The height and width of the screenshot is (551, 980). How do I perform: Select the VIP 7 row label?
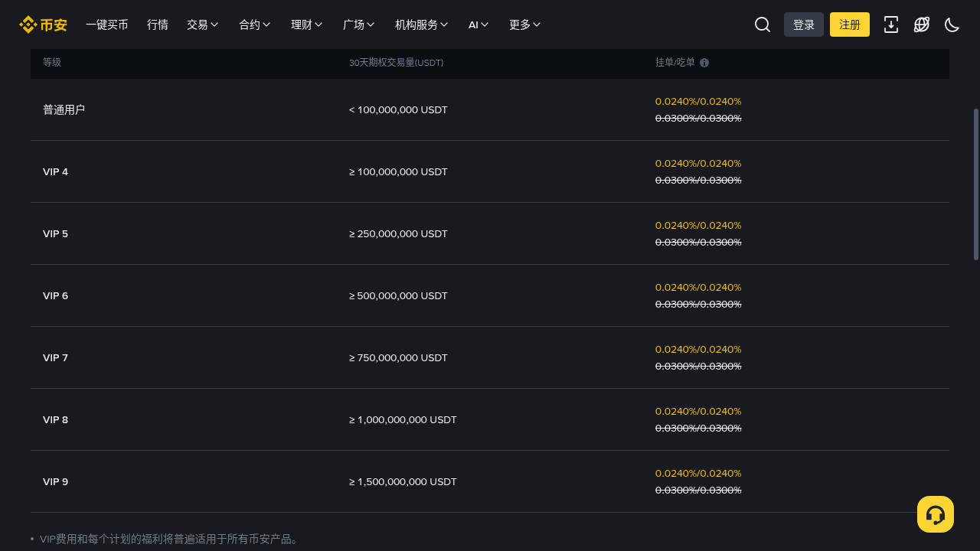click(56, 358)
